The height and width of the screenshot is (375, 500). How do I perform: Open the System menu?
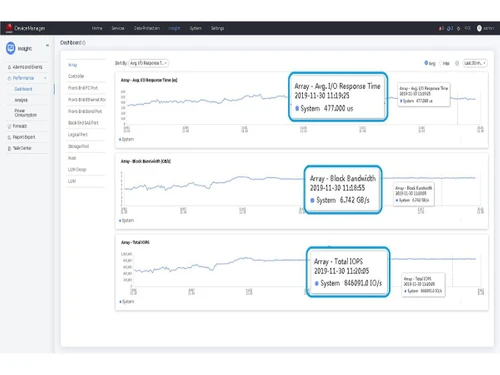[195, 28]
